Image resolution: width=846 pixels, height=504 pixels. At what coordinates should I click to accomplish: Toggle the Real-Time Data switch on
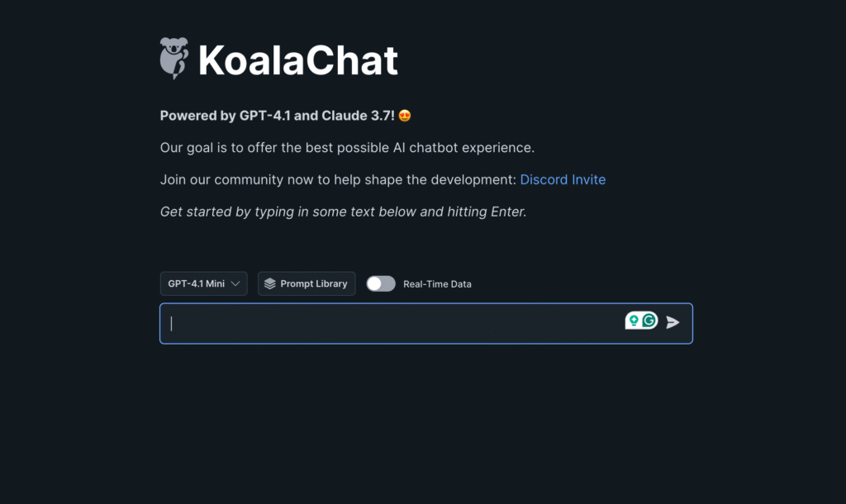click(x=381, y=284)
